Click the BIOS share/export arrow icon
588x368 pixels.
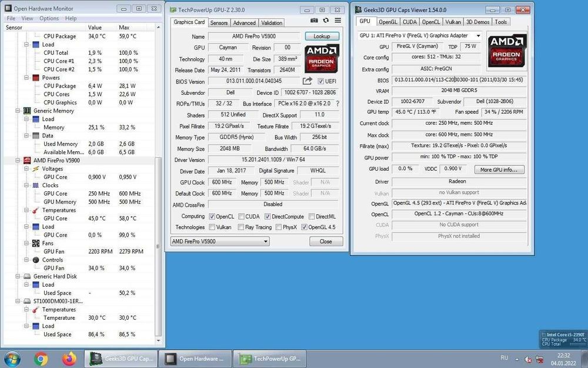tap(308, 81)
